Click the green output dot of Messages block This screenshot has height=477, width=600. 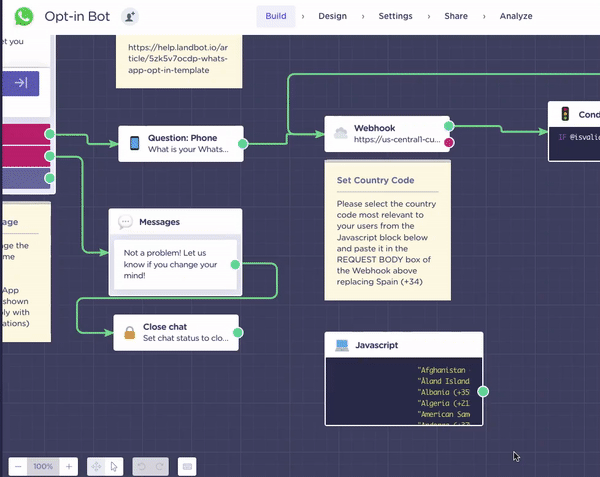click(235, 264)
